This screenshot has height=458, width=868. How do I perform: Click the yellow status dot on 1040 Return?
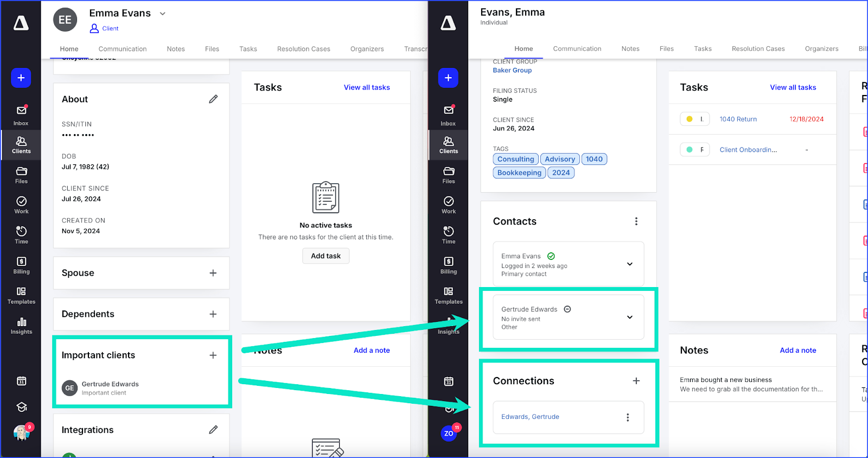[x=690, y=119]
